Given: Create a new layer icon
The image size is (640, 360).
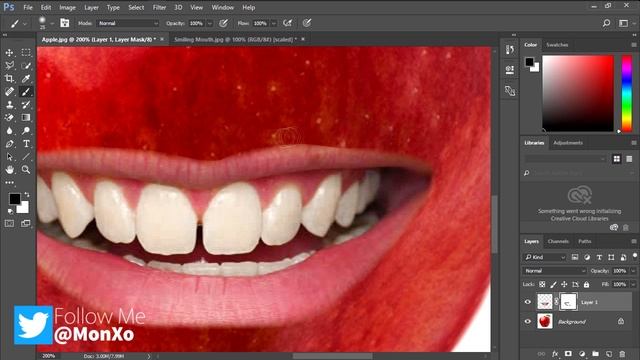Looking at the screenshot, I should 609,354.
